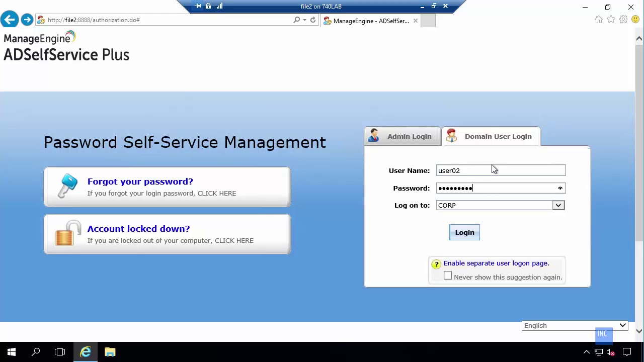
Task: Click the taskbar volume speaker icon
Action: click(x=611, y=352)
